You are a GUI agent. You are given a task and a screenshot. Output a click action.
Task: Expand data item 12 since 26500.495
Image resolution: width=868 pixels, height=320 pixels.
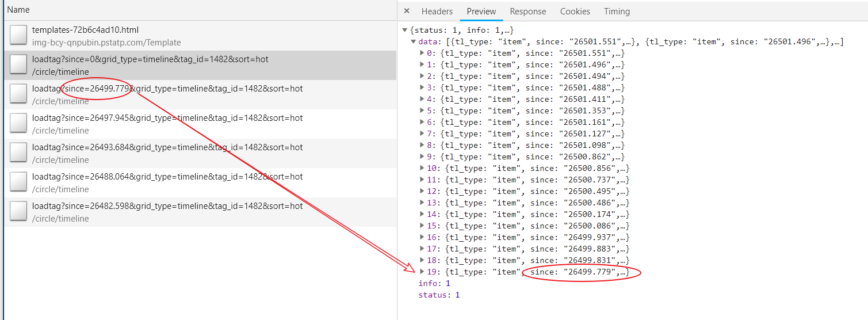[423, 191]
